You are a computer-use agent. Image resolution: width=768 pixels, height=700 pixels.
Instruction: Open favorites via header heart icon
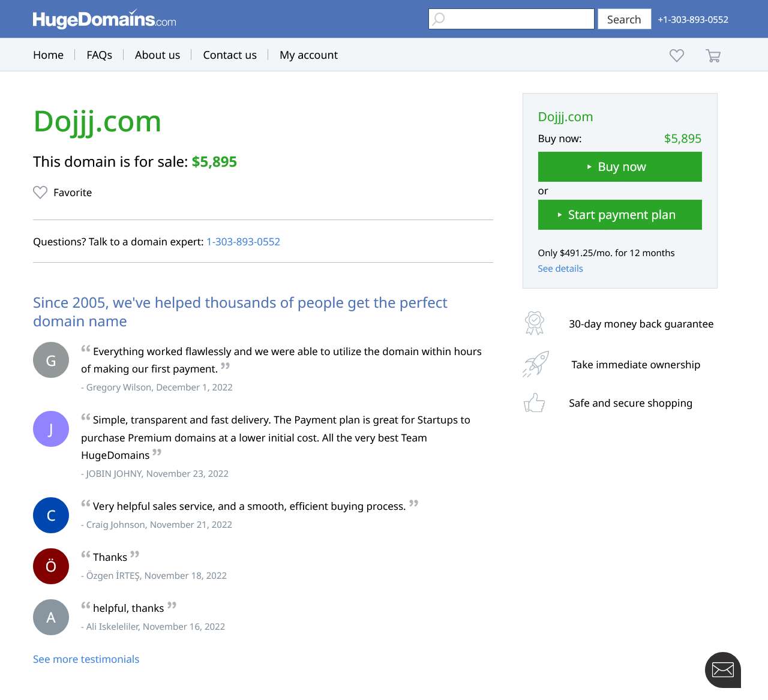[677, 55]
